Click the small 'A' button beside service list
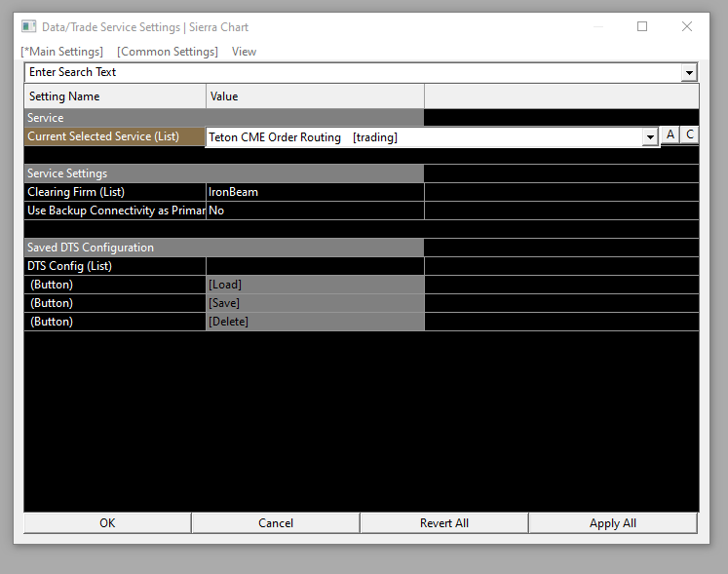This screenshot has height=574, width=728. 671,135
